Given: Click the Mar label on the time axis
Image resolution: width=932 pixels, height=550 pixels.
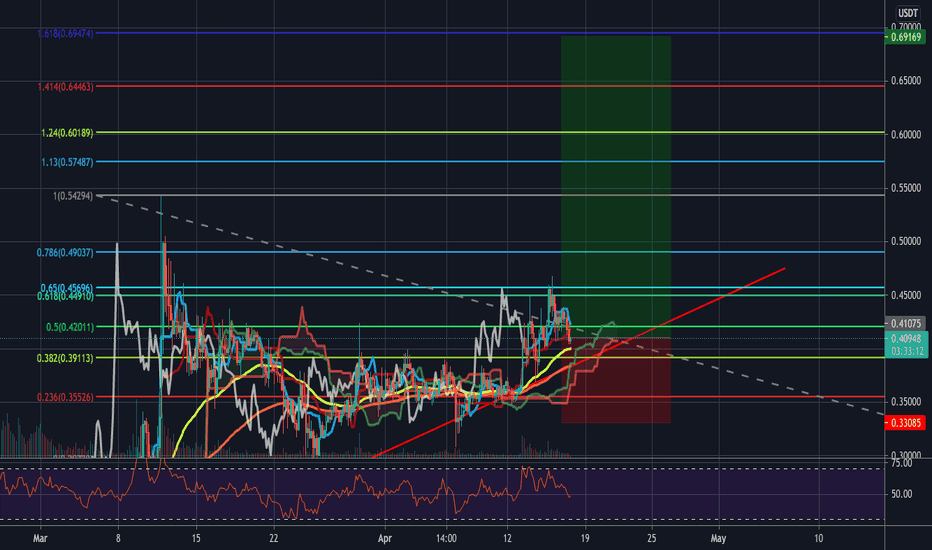Looking at the screenshot, I should [40, 539].
